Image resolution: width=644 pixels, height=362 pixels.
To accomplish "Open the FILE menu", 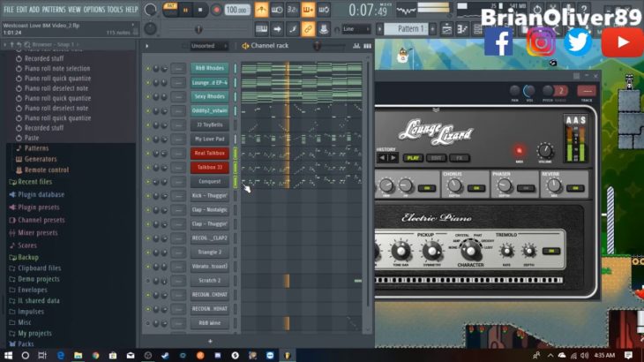I will click(x=9, y=10).
